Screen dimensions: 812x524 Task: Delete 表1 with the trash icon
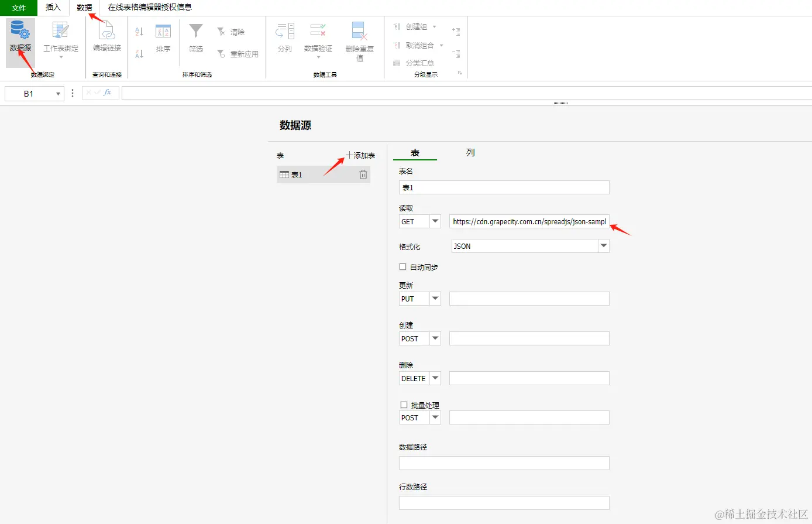point(363,174)
